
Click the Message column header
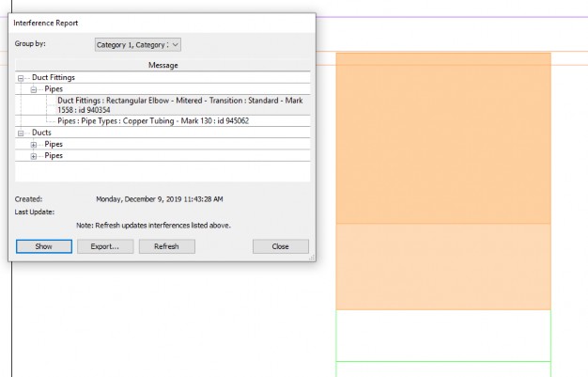pos(162,65)
